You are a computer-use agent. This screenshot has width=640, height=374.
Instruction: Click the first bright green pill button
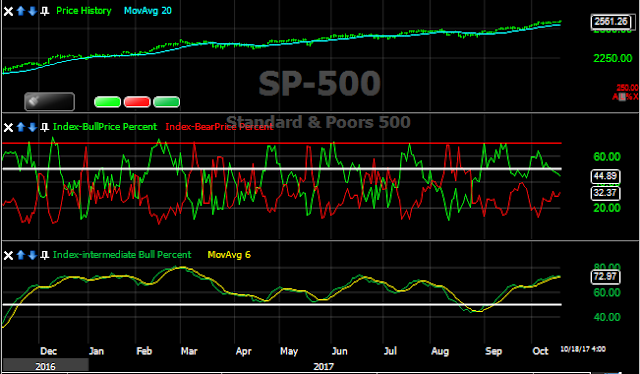pos(107,102)
